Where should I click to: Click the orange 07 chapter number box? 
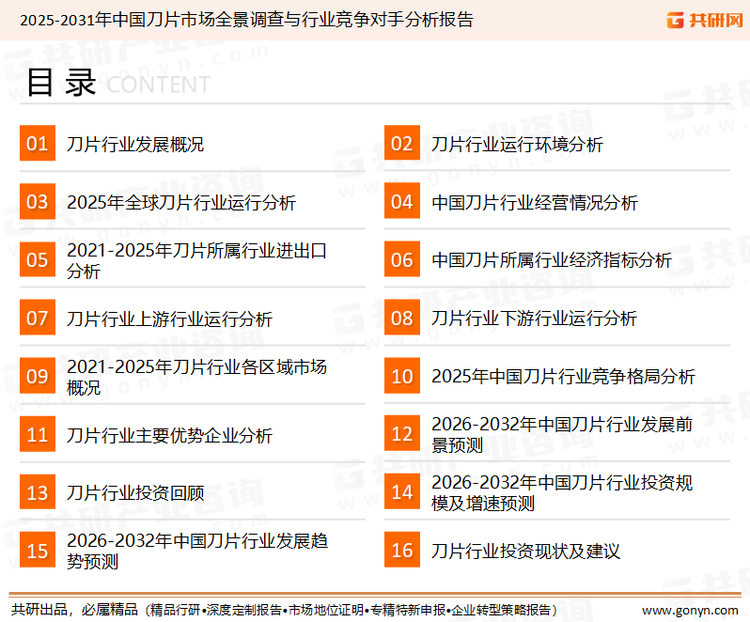[37, 318]
